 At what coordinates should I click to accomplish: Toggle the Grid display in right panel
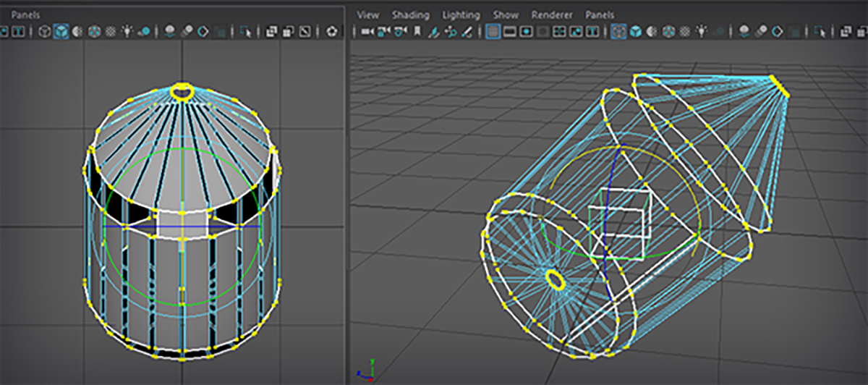493,31
